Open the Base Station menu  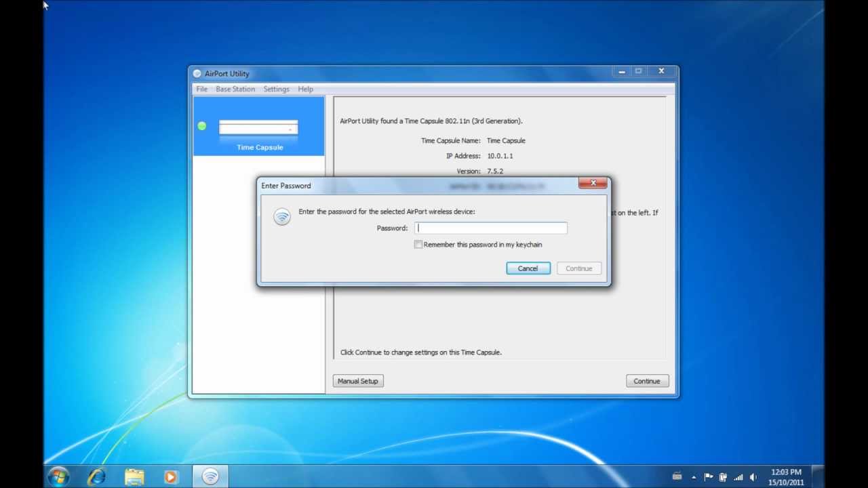pos(235,89)
